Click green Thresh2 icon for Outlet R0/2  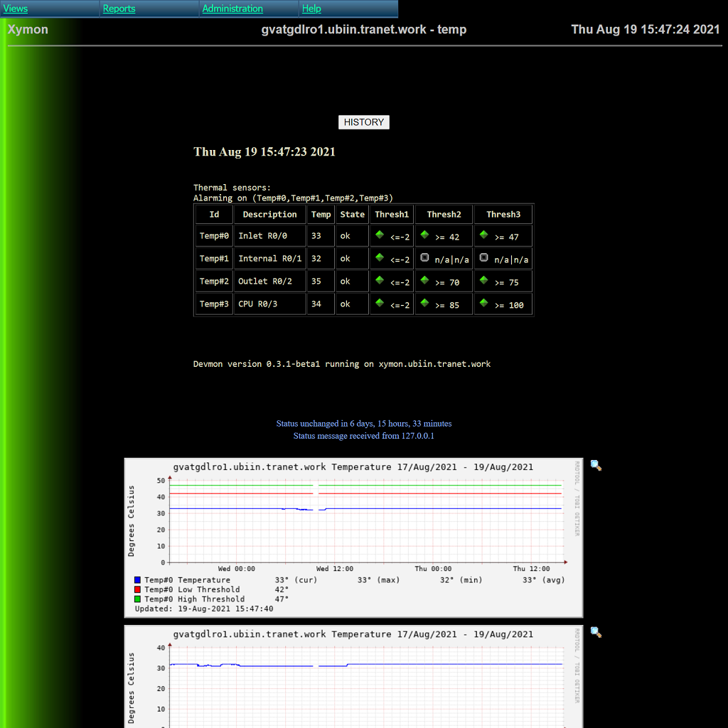pyautogui.click(x=424, y=280)
